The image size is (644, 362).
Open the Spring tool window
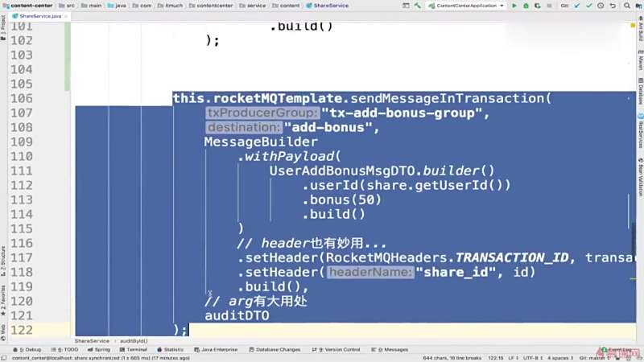click(x=99, y=350)
